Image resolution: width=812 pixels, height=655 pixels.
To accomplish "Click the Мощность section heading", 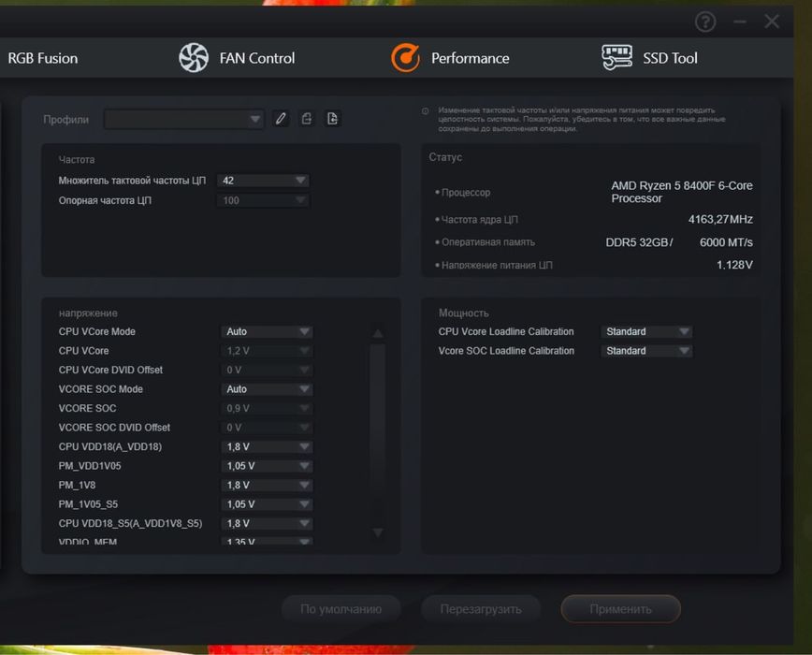I will (463, 313).
